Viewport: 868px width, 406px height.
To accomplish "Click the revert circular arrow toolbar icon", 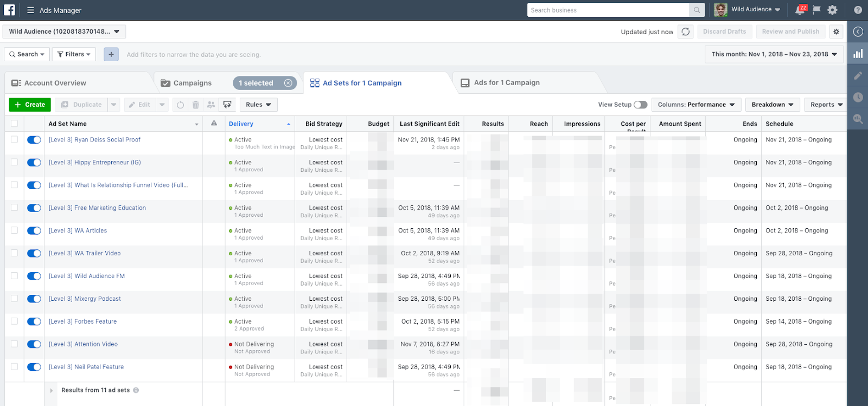I will point(180,105).
